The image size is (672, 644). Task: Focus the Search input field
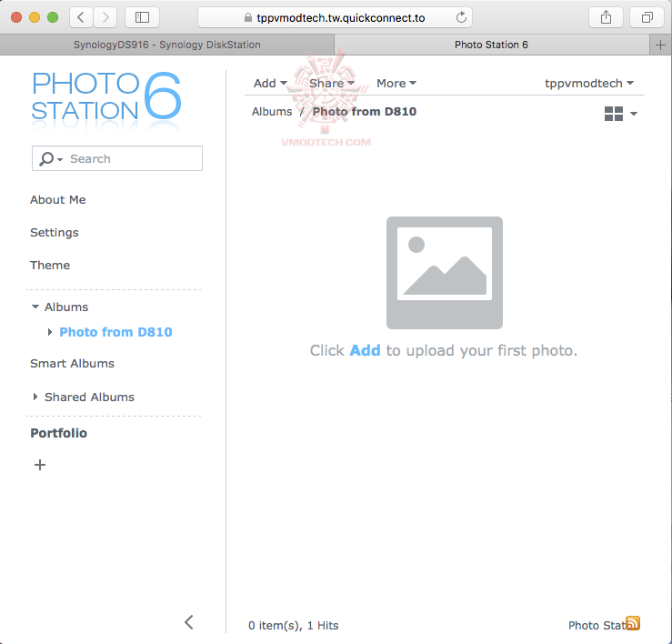[117, 158]
